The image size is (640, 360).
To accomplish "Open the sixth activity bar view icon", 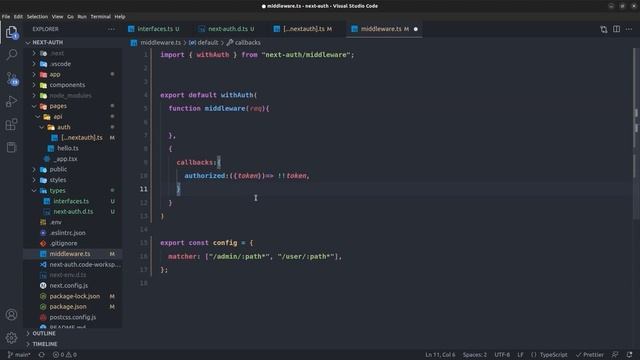I will coord(11,147).
